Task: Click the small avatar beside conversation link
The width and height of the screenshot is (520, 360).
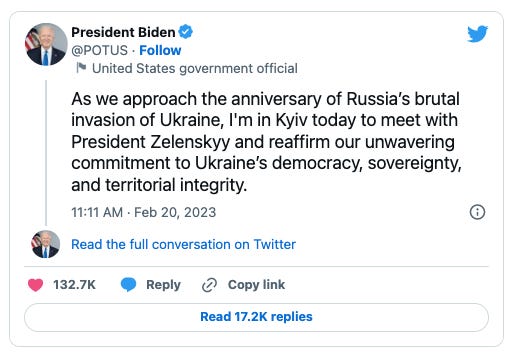Action: [46, 244]
